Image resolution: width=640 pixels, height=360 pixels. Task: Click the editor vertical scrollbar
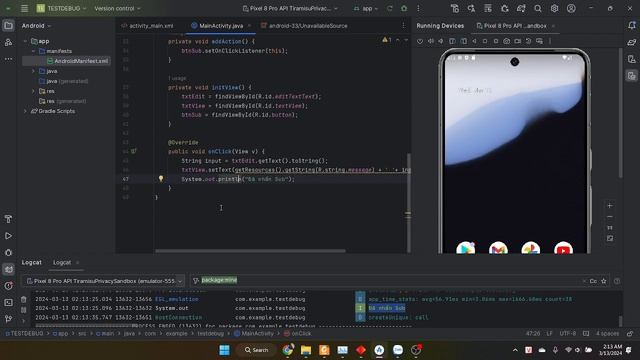(408, 202)
